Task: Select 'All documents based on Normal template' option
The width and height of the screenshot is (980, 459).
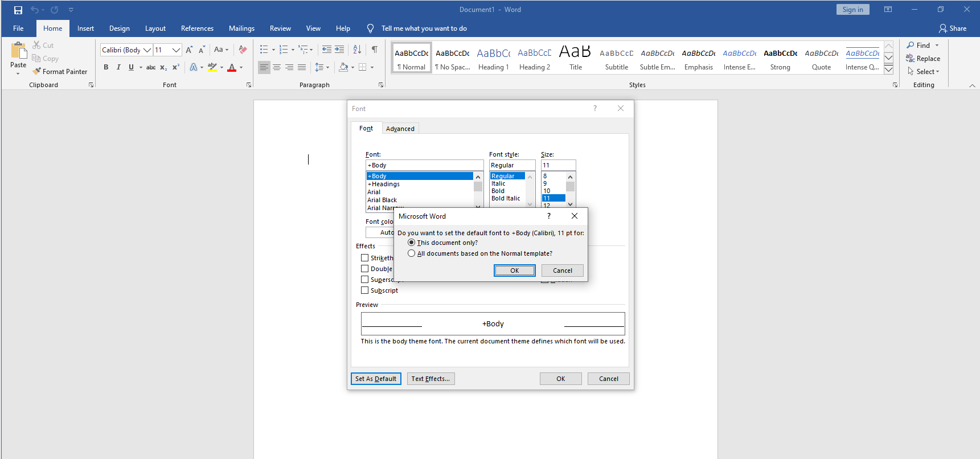Action: [x=411, y=253]
